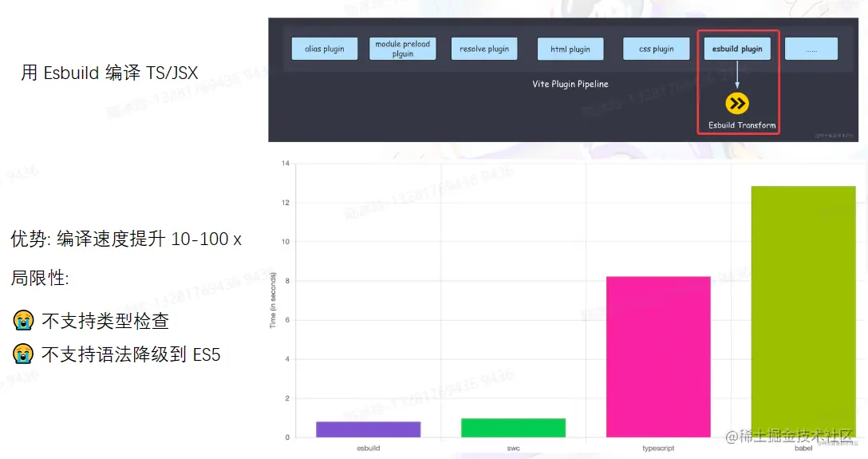Click the text 不支持类型检查
This screenshot has height=459, width=868.
(105, 321)
